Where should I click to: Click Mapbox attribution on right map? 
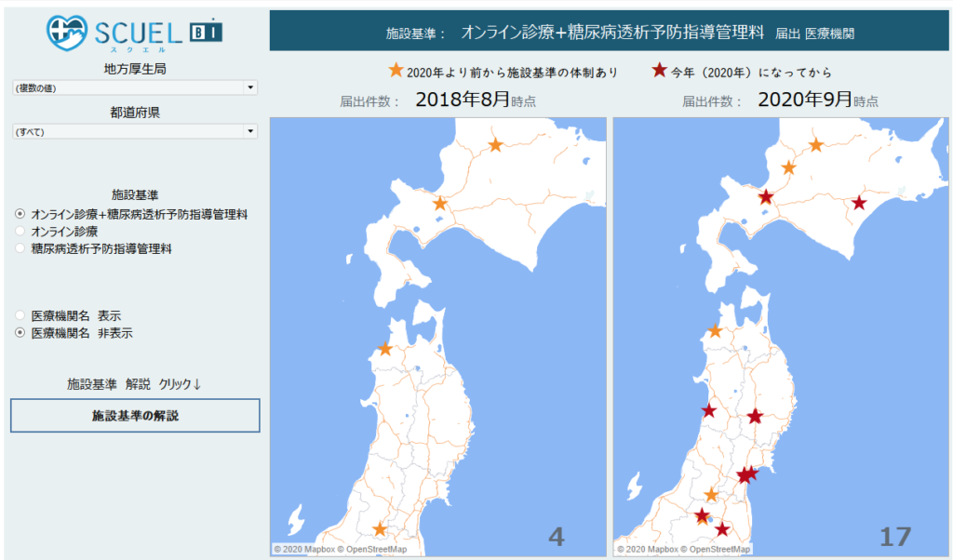pyautogui.click(x=651, y=550)
